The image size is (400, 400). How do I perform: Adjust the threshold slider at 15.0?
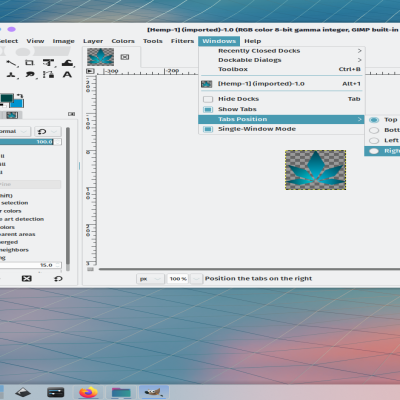[27, 265]
